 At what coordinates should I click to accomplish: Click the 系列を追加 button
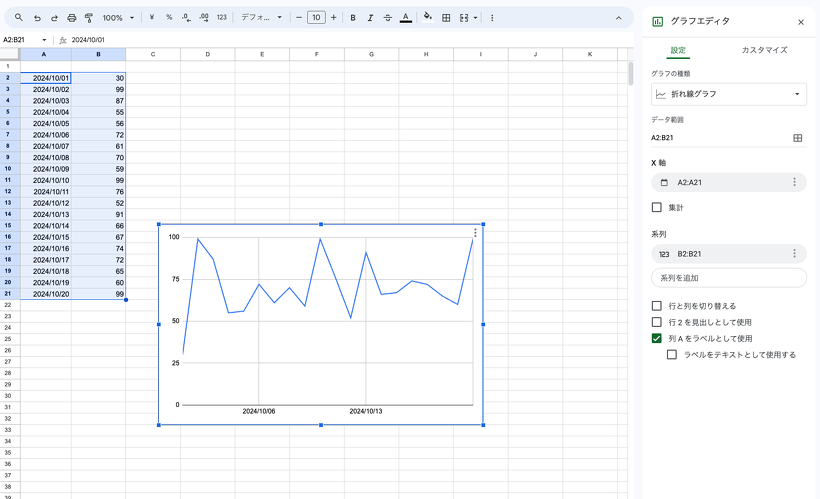click(728, 278)
